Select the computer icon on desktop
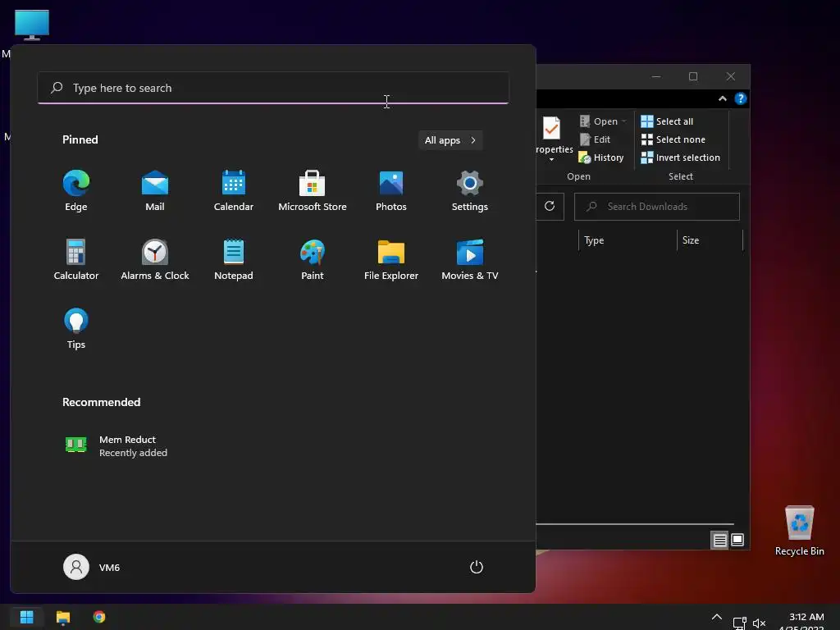Screen dimensions: 840x630 tap(32, 25)
